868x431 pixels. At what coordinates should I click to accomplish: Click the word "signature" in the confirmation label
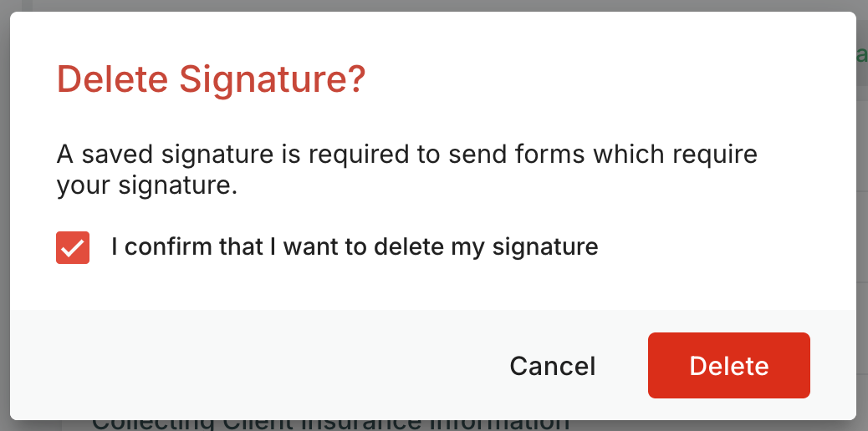(x=545, y=247)
